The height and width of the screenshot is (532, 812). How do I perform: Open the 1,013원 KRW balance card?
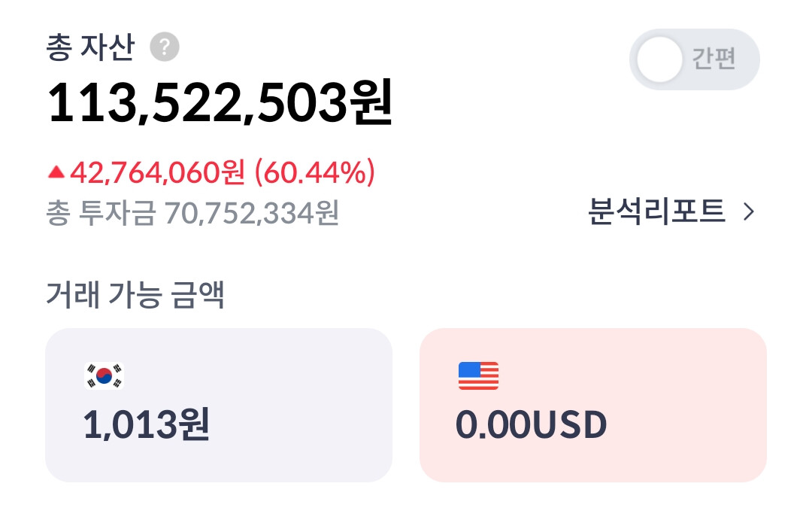pos(219,405)
